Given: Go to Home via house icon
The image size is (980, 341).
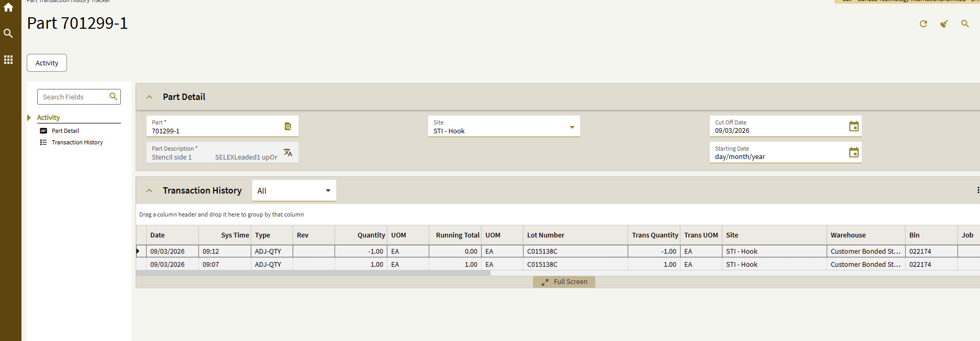Looking at the screenshot, I should [x=8, y=7].
